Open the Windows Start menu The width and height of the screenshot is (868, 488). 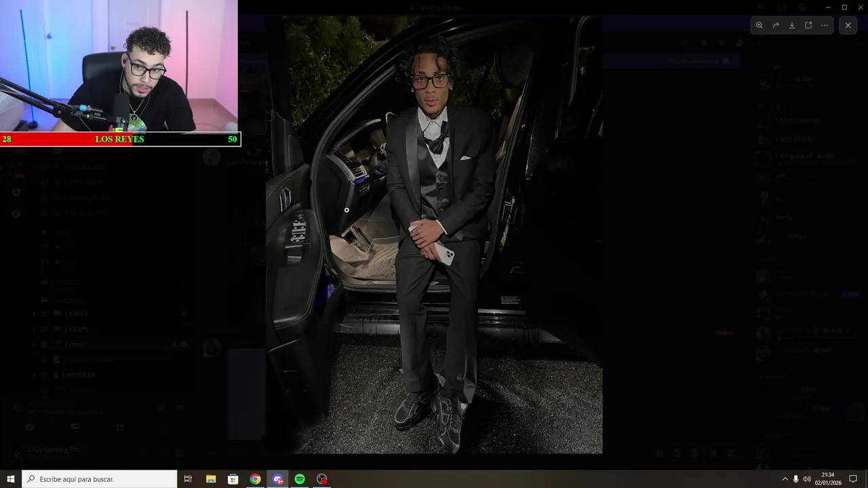11,479
